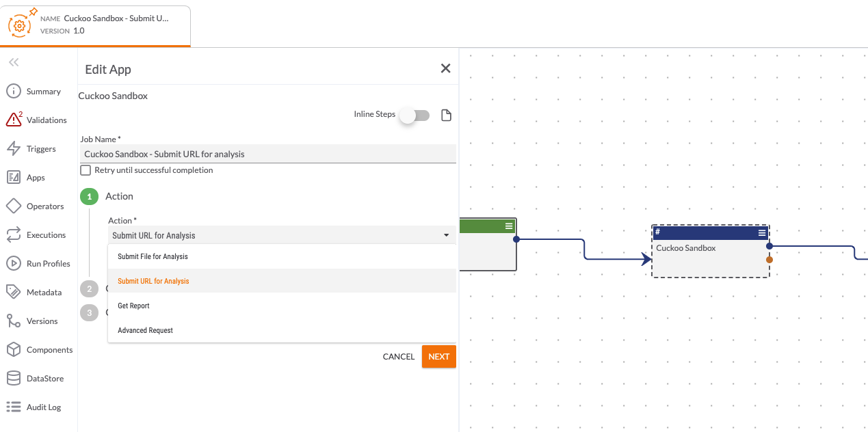
Task: Click the Operators diamond icon
Action: pos(14,206)
